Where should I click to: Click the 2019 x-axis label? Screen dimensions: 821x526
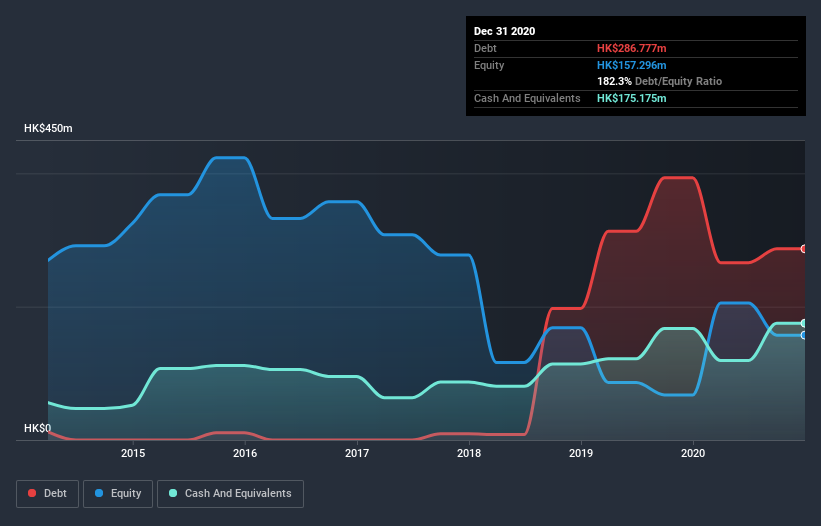click(x=581, y=453)
